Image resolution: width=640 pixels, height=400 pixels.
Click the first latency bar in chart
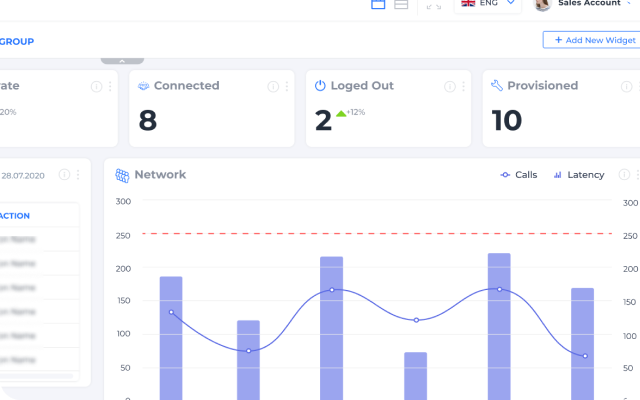(171, 338)
